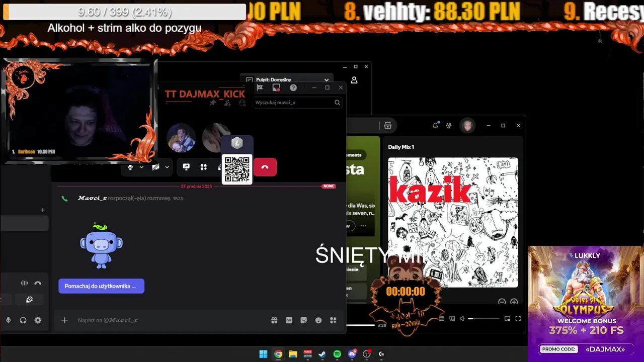
Task: Create new DM with plus icon
Action: [43, 210]
